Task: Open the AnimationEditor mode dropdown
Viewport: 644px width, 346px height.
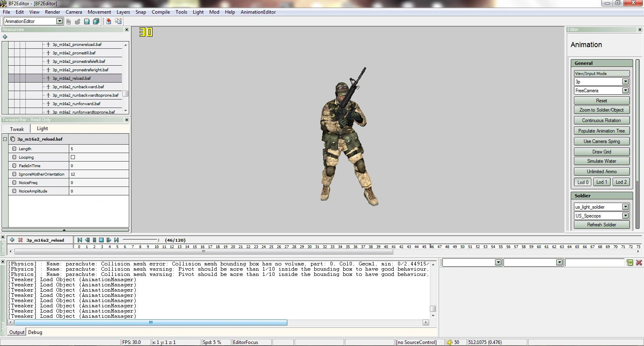Action: click(60, 21)
